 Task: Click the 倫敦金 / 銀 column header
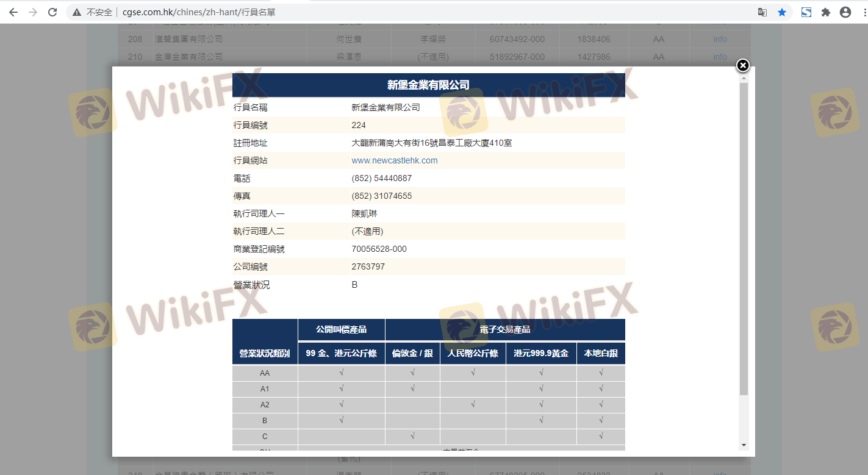(x=413, y=353)
